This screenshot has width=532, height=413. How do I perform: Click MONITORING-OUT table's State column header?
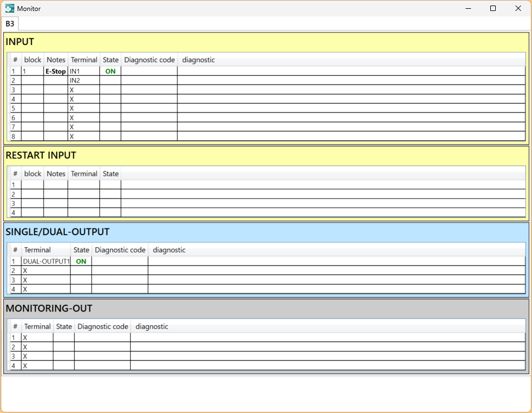[64, 327]
